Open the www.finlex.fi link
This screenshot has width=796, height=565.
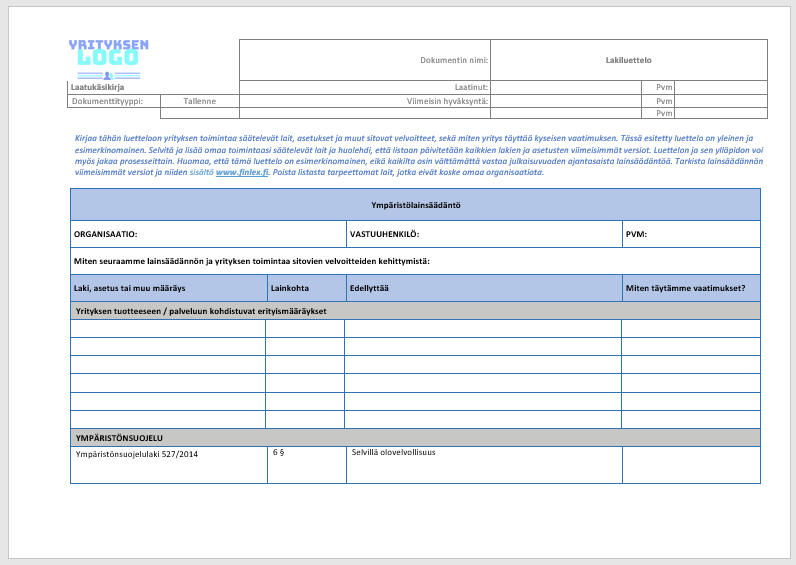(x=242, y=172)
